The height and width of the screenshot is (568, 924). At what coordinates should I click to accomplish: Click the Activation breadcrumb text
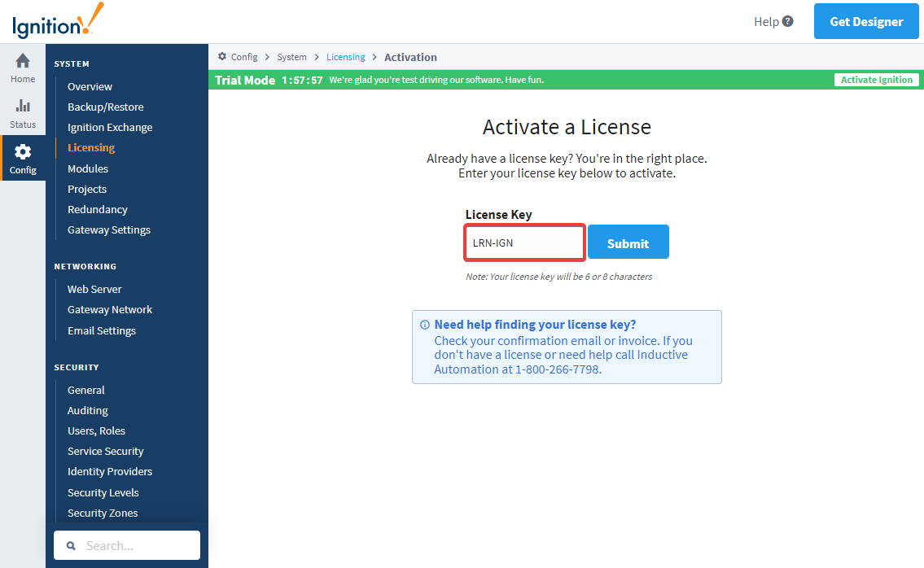coord(411,57)
